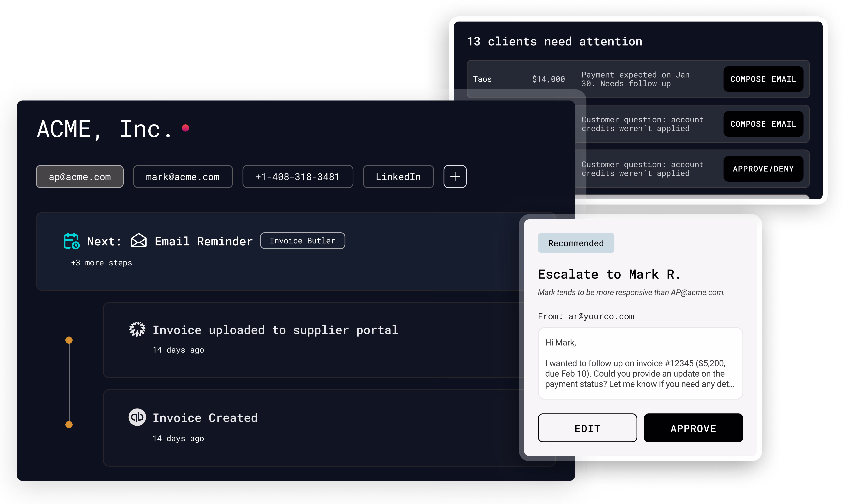This screenshot has width=844, height=504.
Task: Click the starburst icon on supplier portal entry
Action: 137,329
